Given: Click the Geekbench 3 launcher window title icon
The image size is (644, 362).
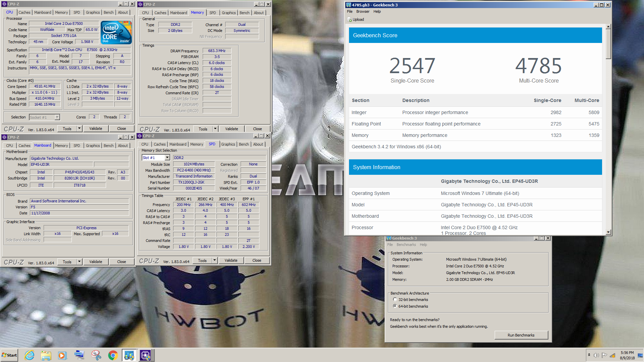Looking at the screenshot, I should point(389,238).
